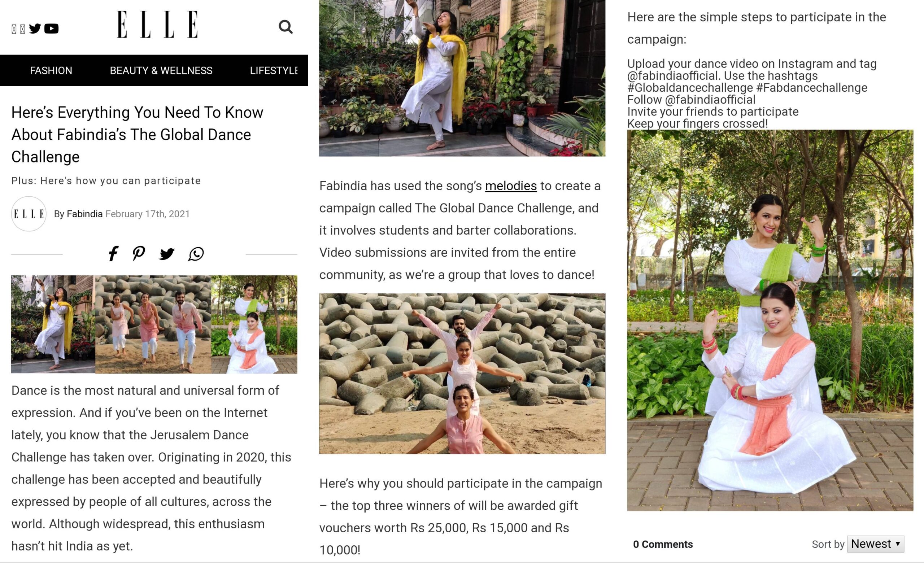Open the BEAUTY & WELLNESS menu
Viewport: 924px width, 563px height.
click(x=161, y=70)
